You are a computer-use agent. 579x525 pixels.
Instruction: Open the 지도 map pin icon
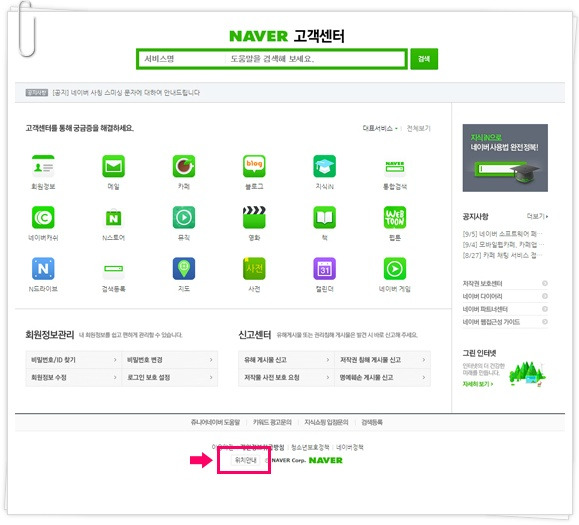(184, 268)
